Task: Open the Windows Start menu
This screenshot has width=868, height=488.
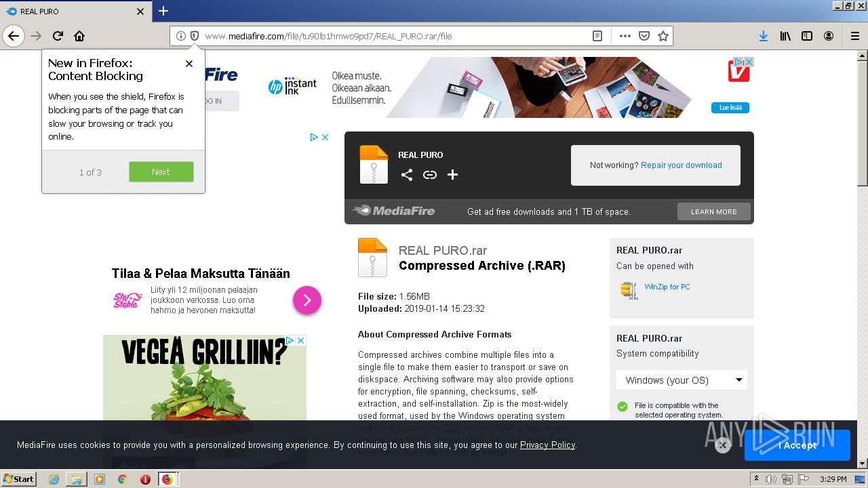Action: [x=18, y=479]
